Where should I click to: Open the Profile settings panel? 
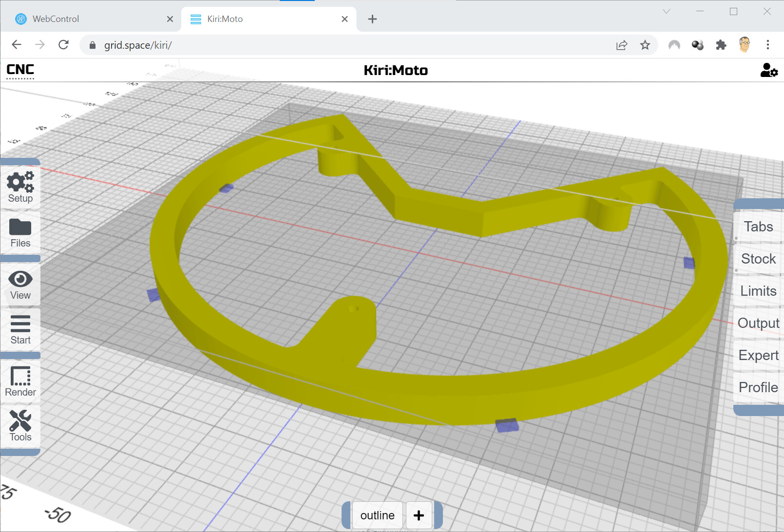(x=758, y=387)
